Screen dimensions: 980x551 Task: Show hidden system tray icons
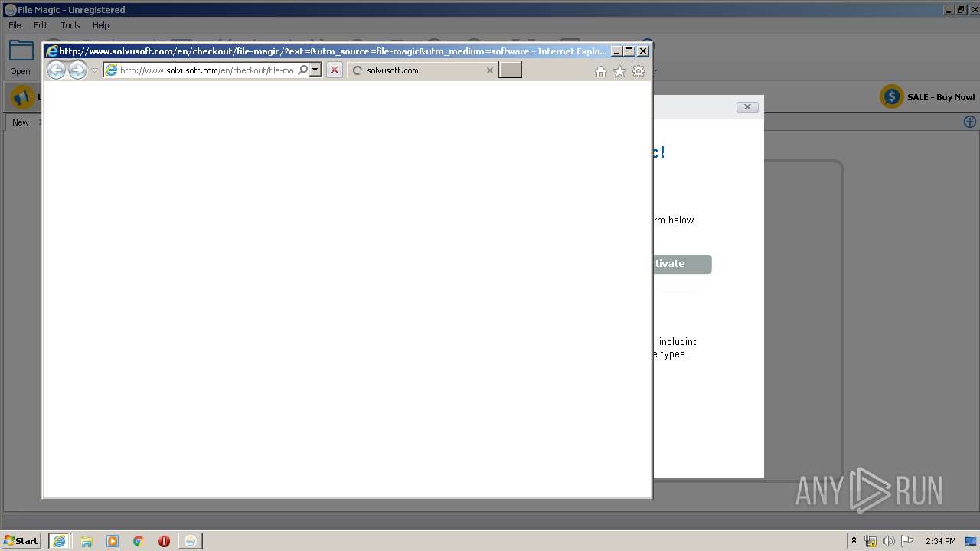click(x=854, y=541)
